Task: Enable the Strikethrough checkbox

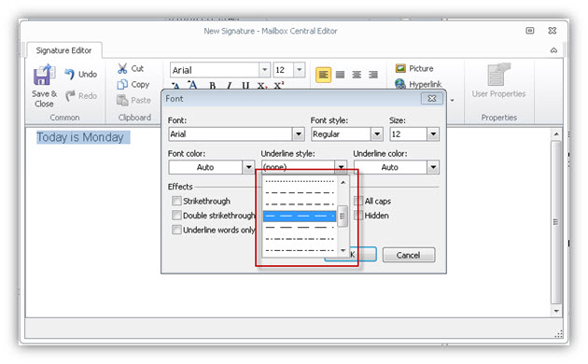Action: point(176,201)
